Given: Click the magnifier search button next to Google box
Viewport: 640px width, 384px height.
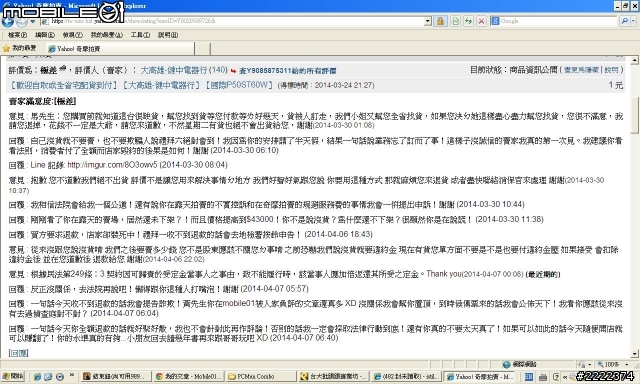Looking at the screenshot, I should click(624, 21).
